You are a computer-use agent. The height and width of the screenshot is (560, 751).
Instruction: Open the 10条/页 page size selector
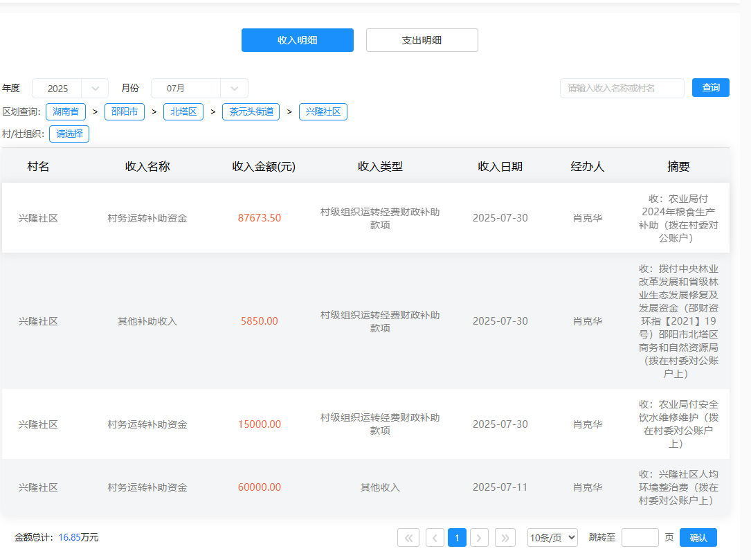pos(552,537)
